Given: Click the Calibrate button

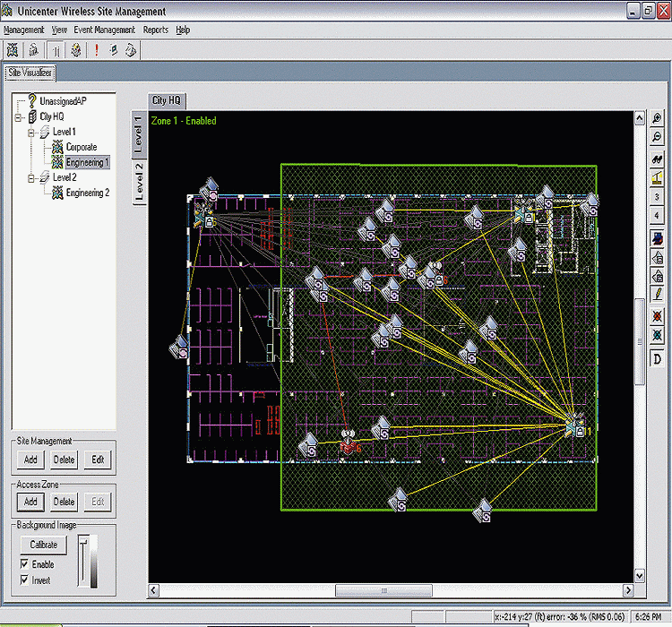Looking at the screenshot, I should tap(44, 545).
